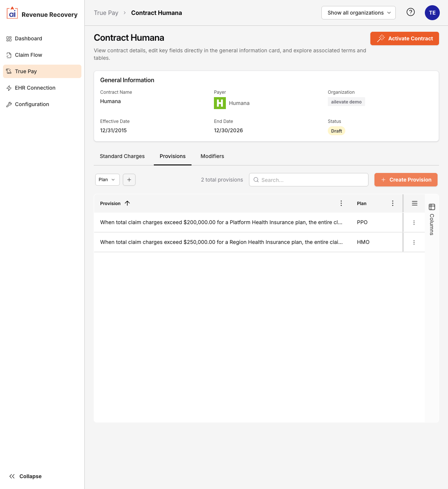Click the Activate Contract button
Image resolution: width=448 pixels, height=489 pixels.
(x=404, y=38)
